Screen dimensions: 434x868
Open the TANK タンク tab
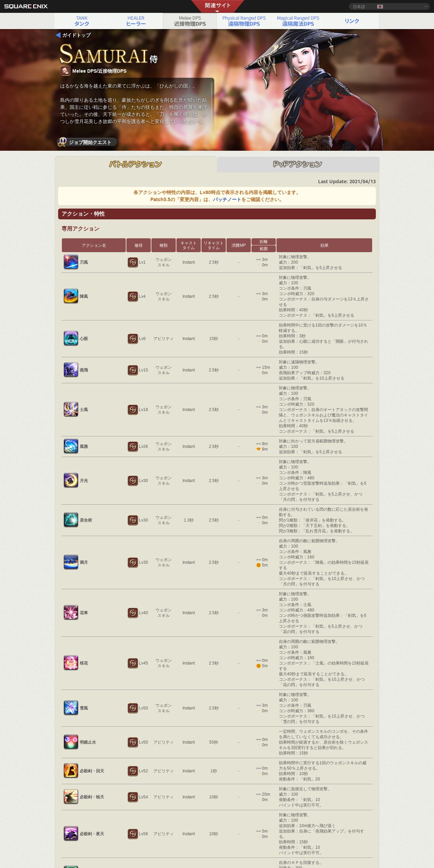click(x=82, y=21)
